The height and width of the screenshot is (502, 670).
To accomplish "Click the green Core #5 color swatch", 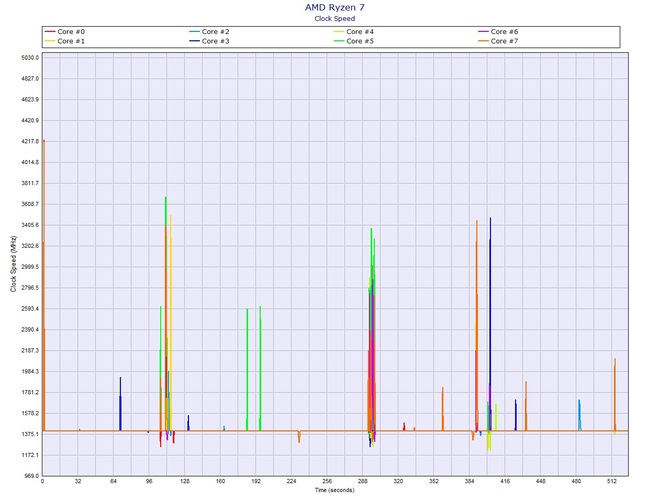I will (x=339, y=41).
